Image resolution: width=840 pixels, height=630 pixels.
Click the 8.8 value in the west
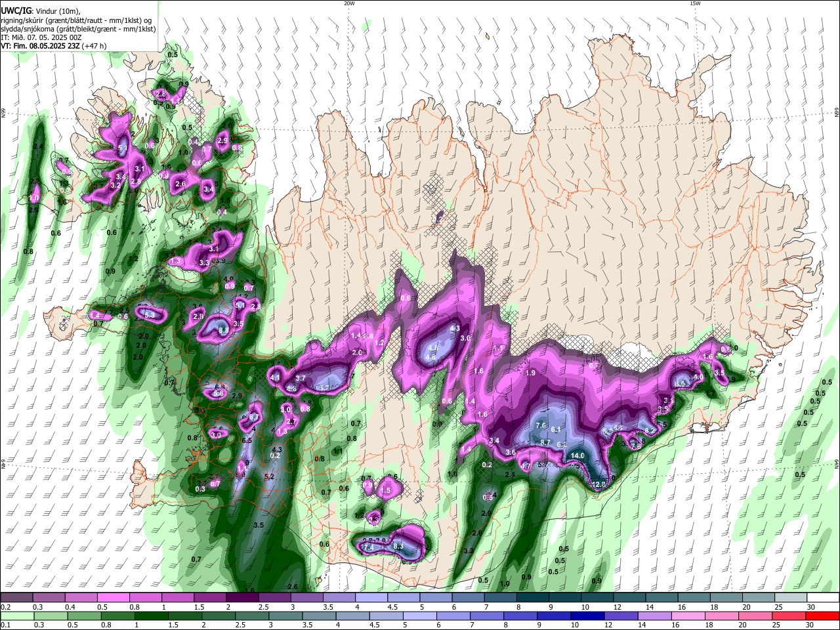tap(223, 331)
